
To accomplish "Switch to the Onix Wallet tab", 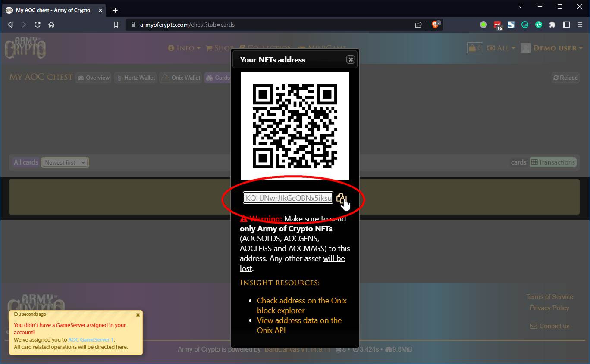I will 181,78.
